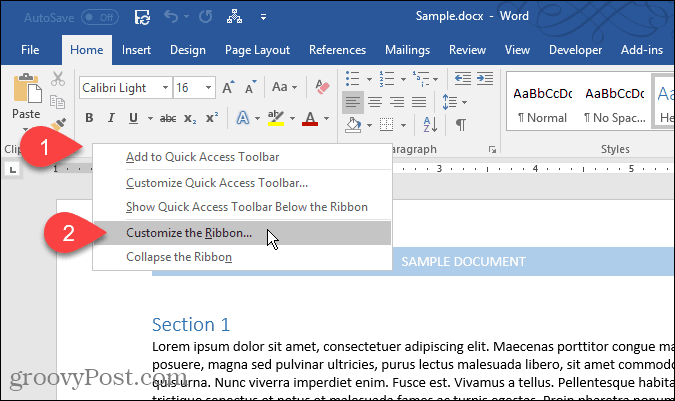The width and height of the screenshot is (675, 401).
Task: Open the Page Layout tab
Action: 257,50
